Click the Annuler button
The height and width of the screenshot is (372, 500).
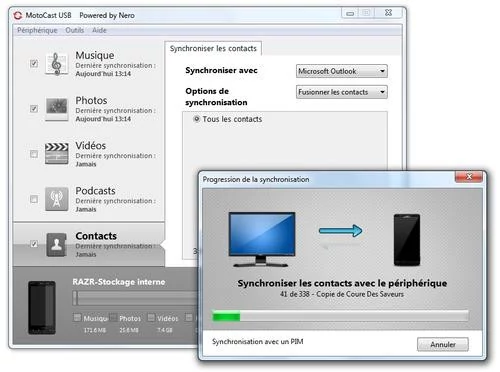[443, 344]
